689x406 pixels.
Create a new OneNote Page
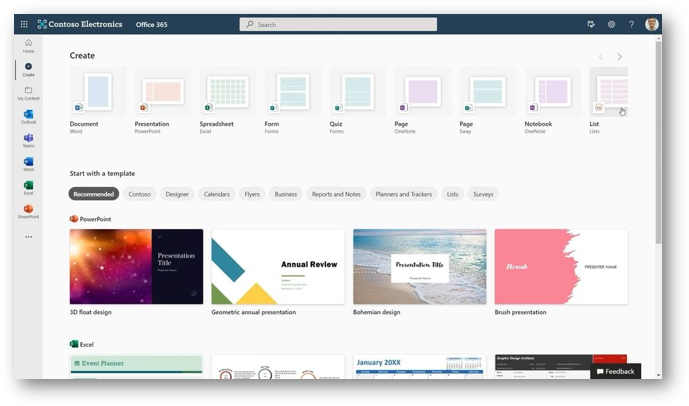click(x=423, y=101)
